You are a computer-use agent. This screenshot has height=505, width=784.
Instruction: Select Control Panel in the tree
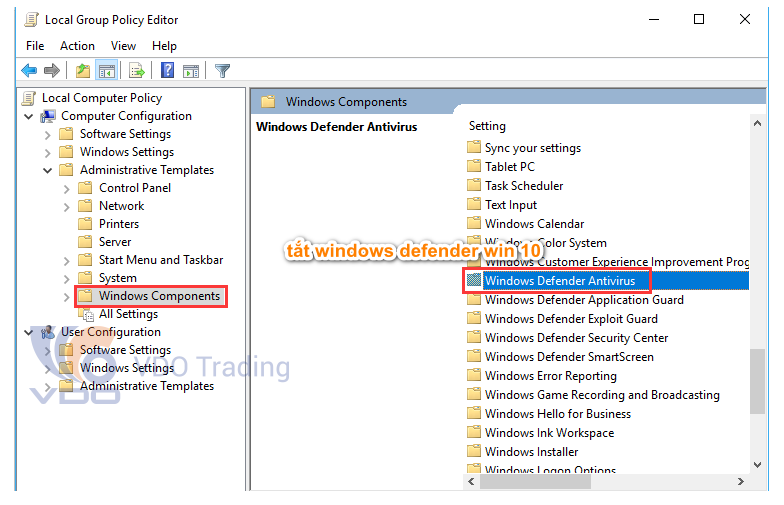pos(134,188)
